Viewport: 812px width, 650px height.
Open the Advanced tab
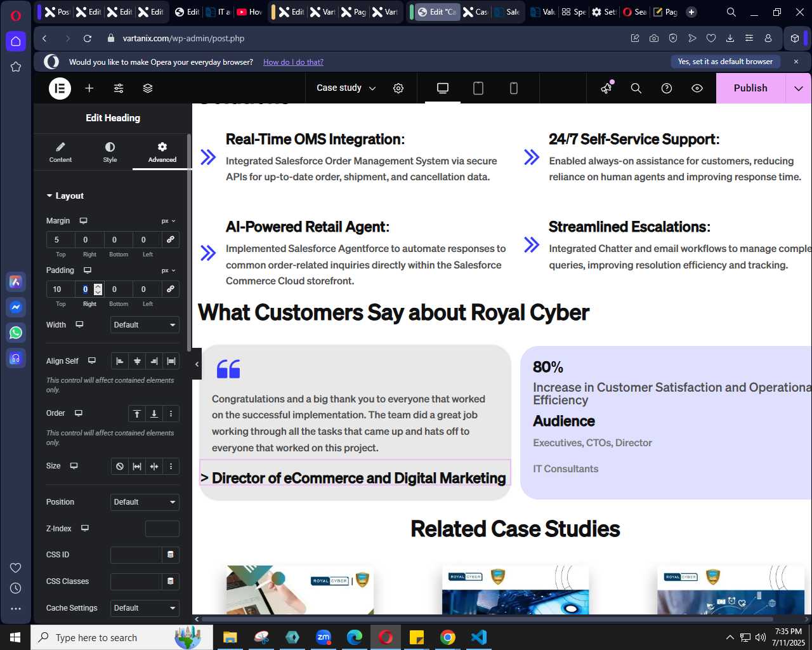pos(162,152)
